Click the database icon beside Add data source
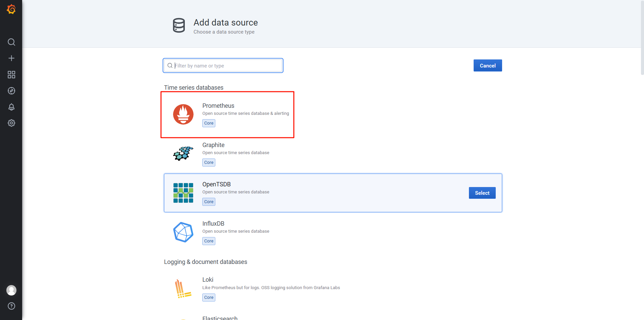Image resolution: width=644 pixels, height=320 pixels. pos(179,26)
